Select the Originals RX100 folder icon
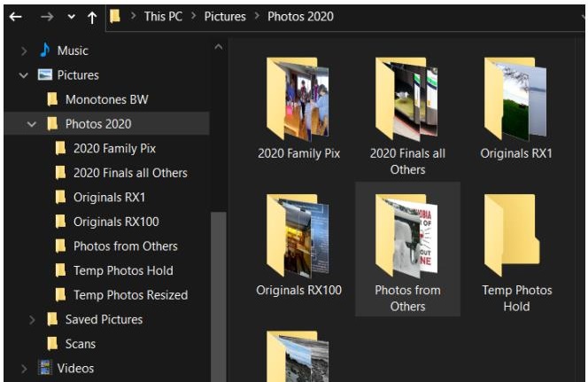The height and width of the screenshot is (382, 588). click(x=298, y=236)
